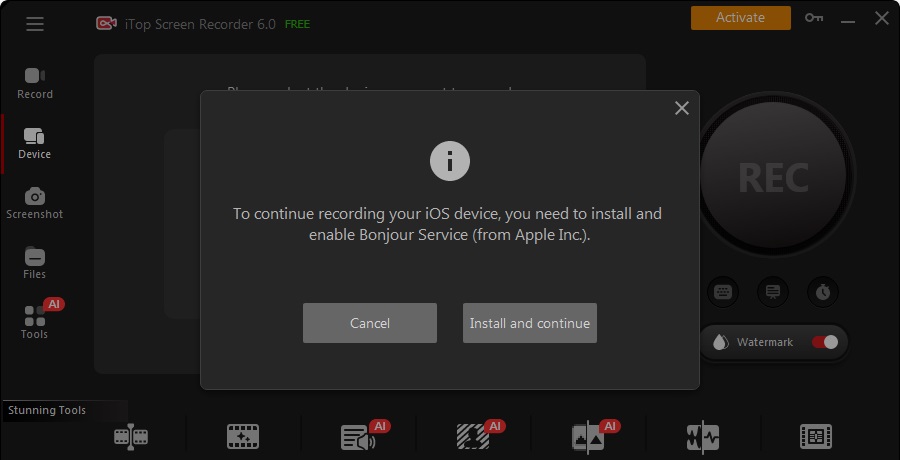Close the iTop Screen Recorder window
900x460 pixels.
point(882,18)
